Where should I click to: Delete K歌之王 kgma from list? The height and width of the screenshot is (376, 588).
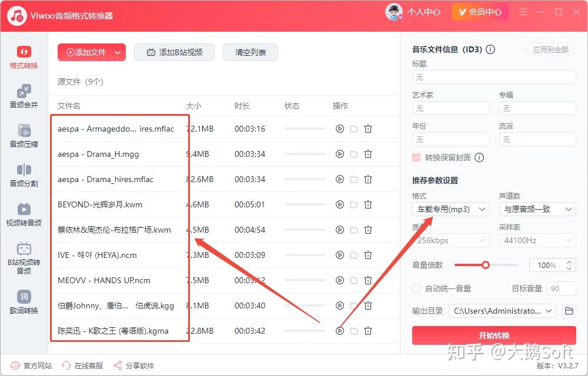click(x=368, y=331)
